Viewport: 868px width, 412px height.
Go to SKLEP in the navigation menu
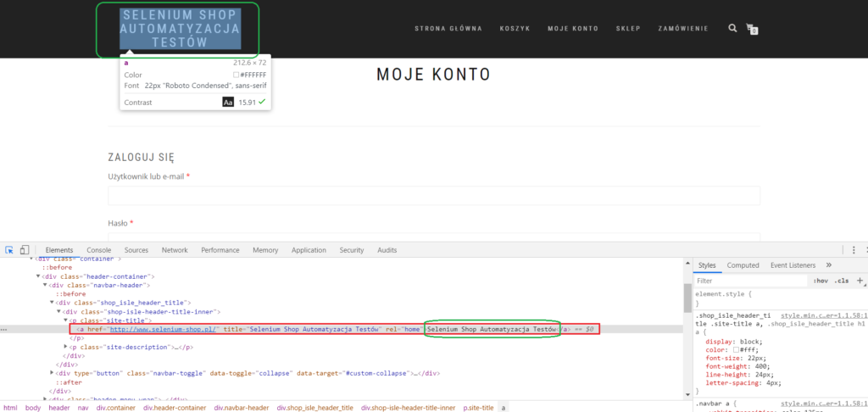(628, 29)
